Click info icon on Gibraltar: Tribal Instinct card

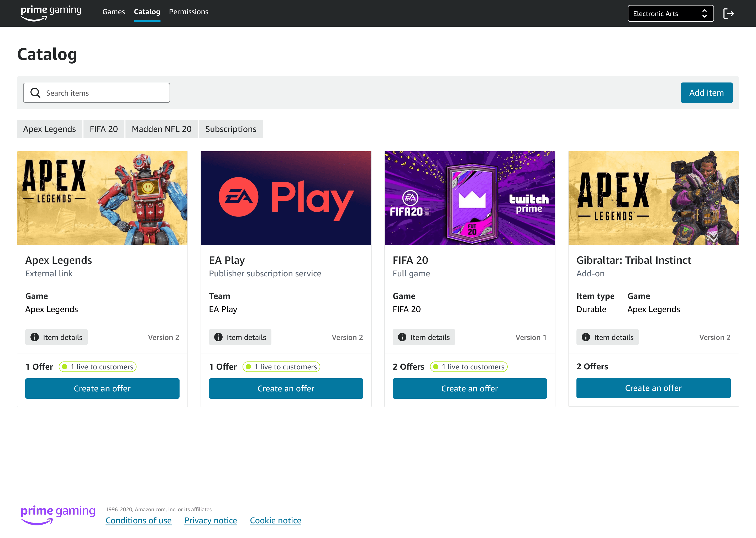click(x=586, y=337)
